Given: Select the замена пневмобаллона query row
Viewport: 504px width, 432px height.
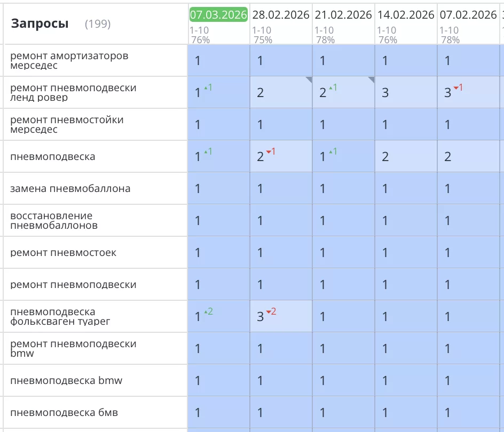Looking at the screenshot, I should pyautogui.click(x=70, y=189).
